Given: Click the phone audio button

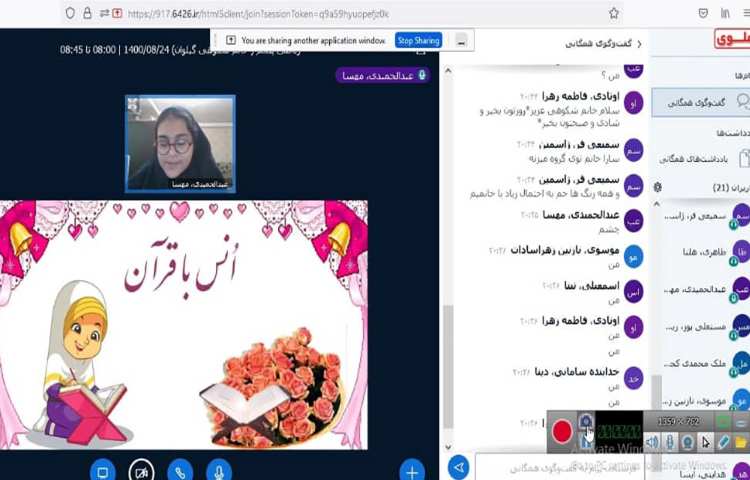Looking at the screenshot, I should pos(180,472).
